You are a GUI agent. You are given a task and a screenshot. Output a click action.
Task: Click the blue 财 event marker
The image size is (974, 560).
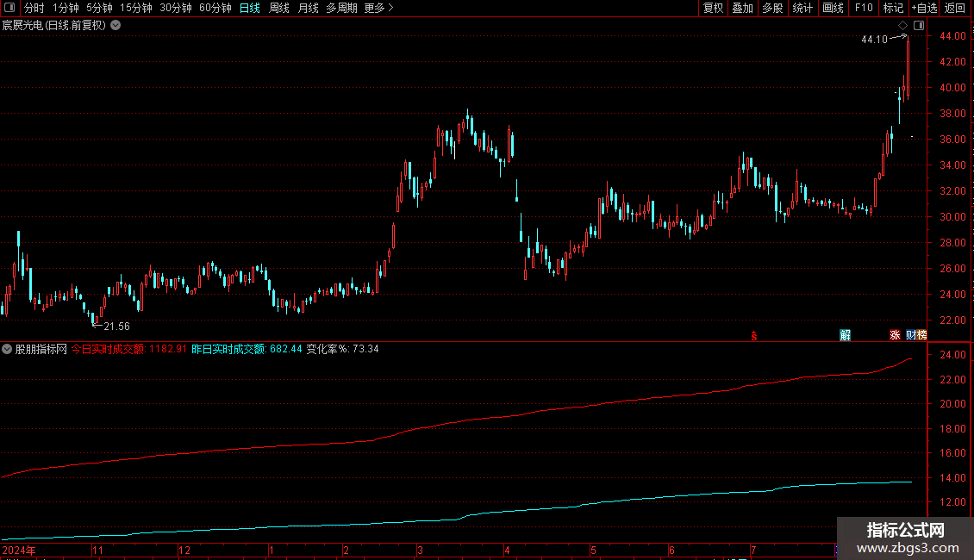[x=910, y=335]
